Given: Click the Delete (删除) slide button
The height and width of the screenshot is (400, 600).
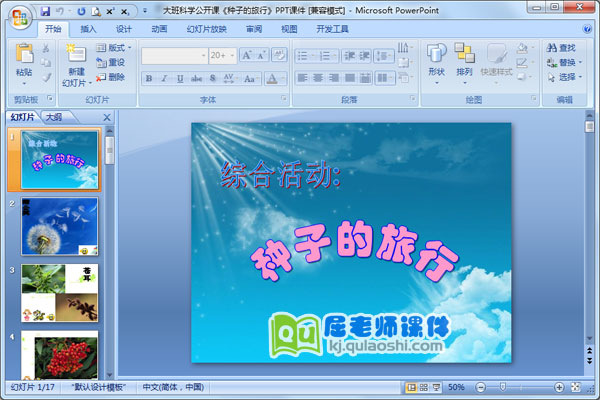Looking at the screenshot, I should [x=110, y=77].
